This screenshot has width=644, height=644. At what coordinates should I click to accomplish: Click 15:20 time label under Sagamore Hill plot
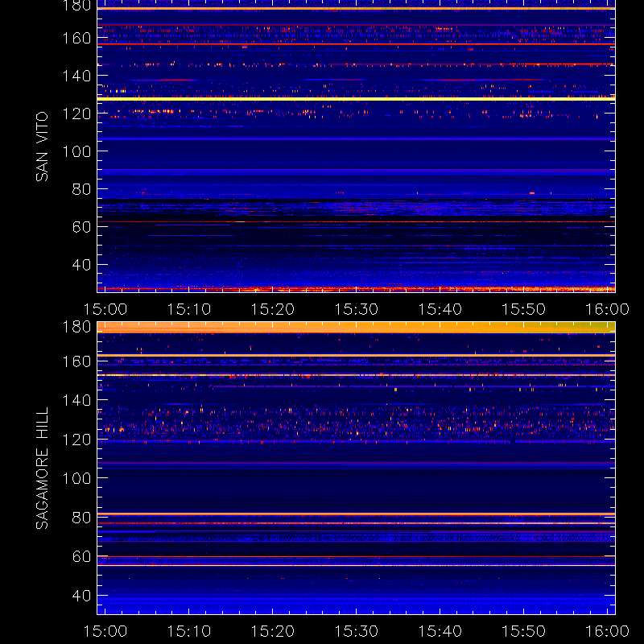click(273, 631)
